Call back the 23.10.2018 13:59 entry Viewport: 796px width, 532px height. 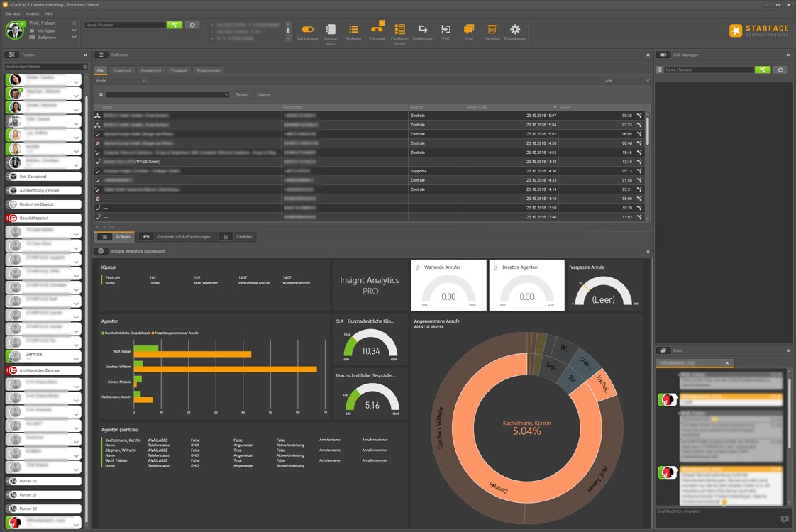[x=639, y=208]
